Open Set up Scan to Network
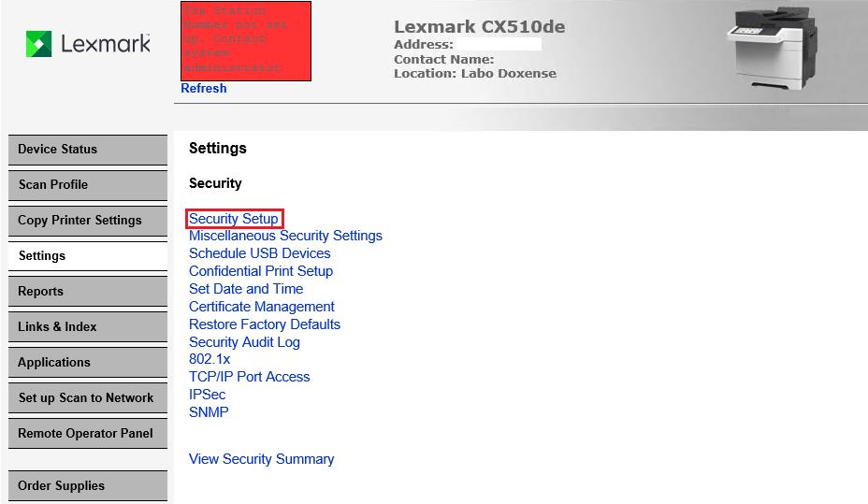 87,398
